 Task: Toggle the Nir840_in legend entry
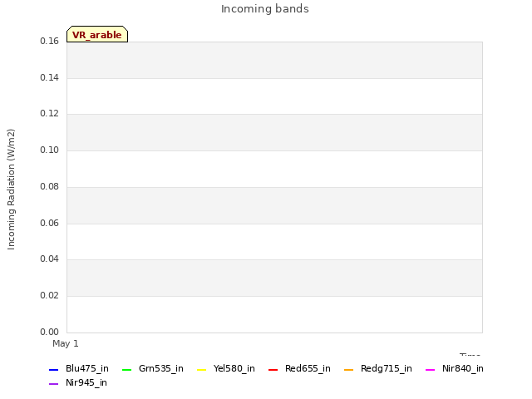click(455, 369)
